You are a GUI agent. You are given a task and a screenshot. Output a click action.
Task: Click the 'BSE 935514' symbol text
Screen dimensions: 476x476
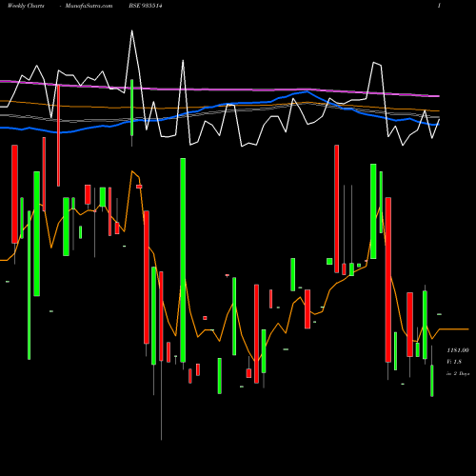click(x=146, y=6)
